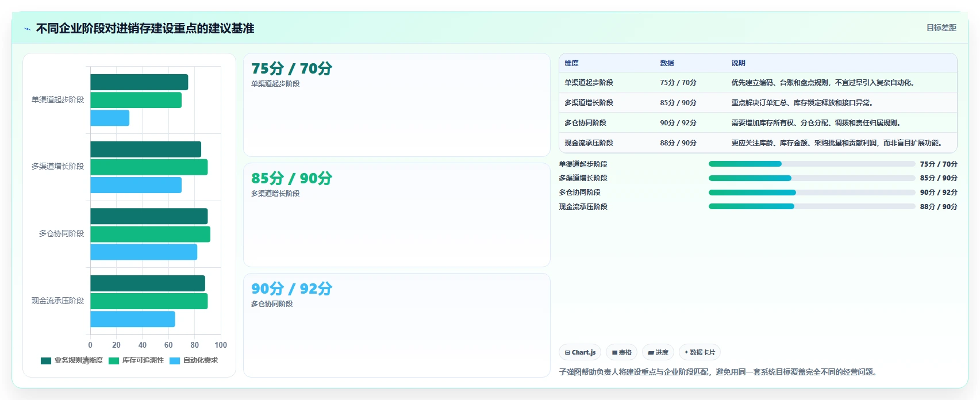The image size is (980, 400).
Task: Click the title 不同企业阶段对进销存建设重点的建议基准
Action: [145, 28]
